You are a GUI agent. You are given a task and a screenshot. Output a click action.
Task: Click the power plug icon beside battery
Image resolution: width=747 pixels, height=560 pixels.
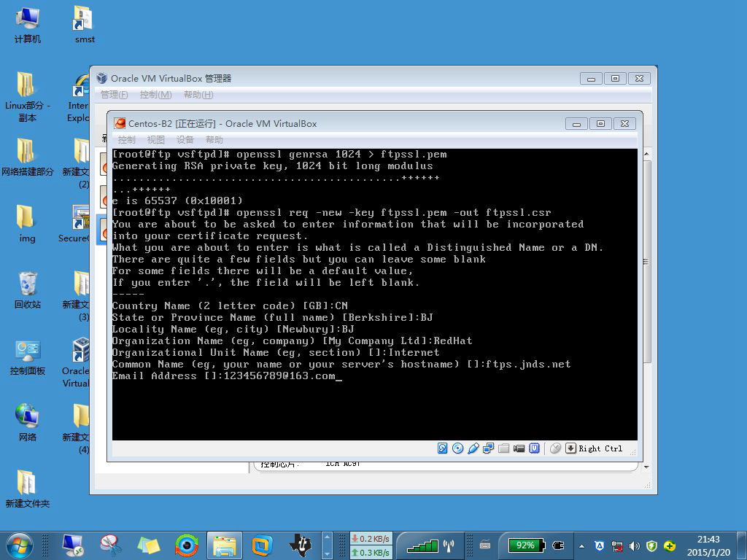coord(558,545)
